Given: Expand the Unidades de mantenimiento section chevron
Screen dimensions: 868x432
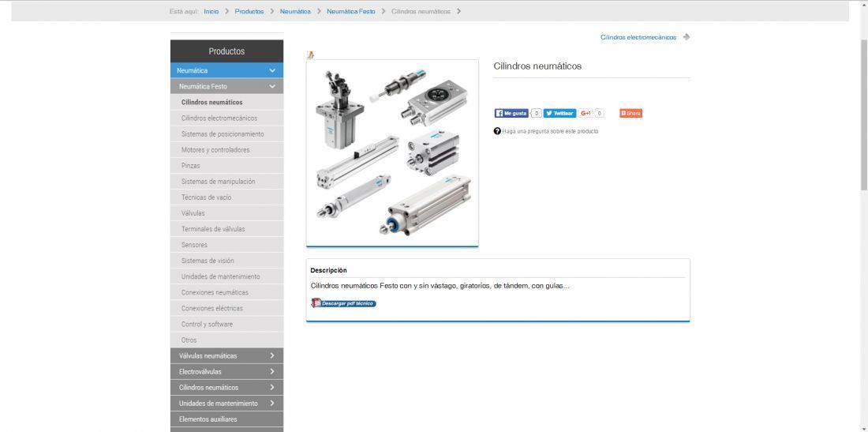Looking at the screenshot, I should pyautogui.click(x=271, y=404).
